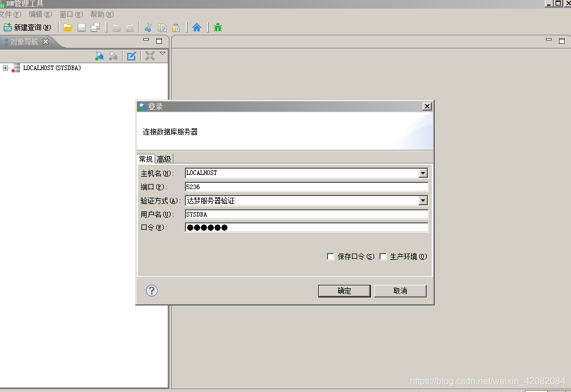Click the port (端口) field with 5236
This screenshot has height=392, width=571.
click(x=307, y=187)
